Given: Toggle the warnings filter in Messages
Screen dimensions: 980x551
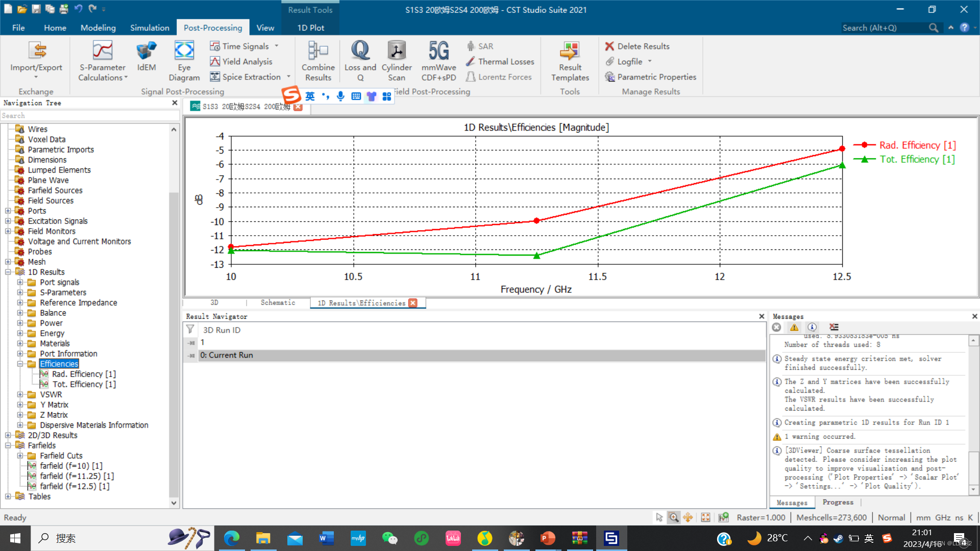Looking at the screenshot, I should [794, 327].
